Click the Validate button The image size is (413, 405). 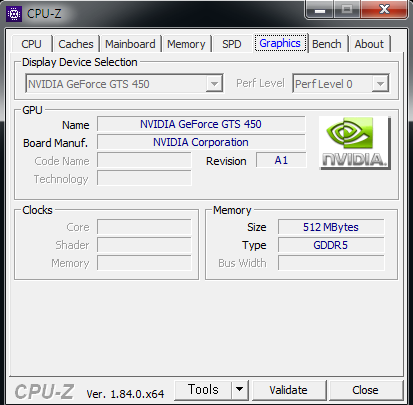click(x=289, y=390)
